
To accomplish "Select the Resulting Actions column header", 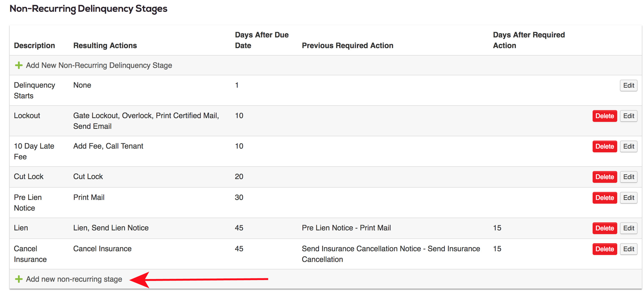I will pos(105,45).
